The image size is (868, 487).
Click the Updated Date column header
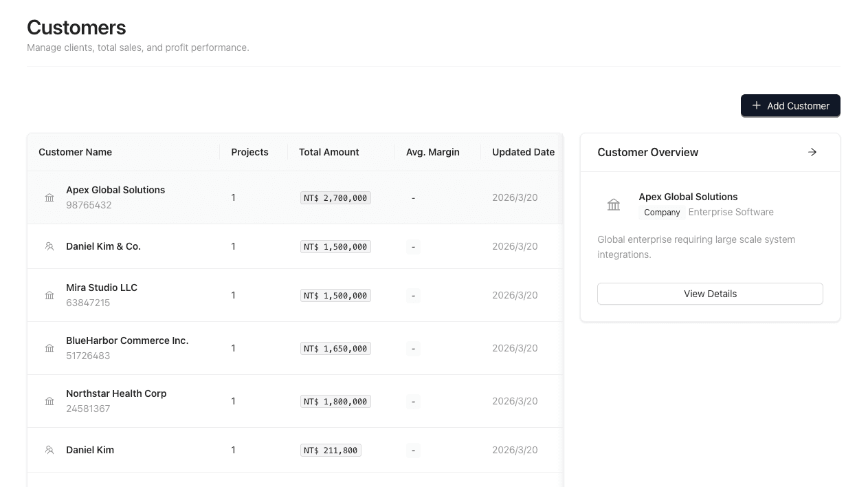pyautogui.click(x=523, y=152)
